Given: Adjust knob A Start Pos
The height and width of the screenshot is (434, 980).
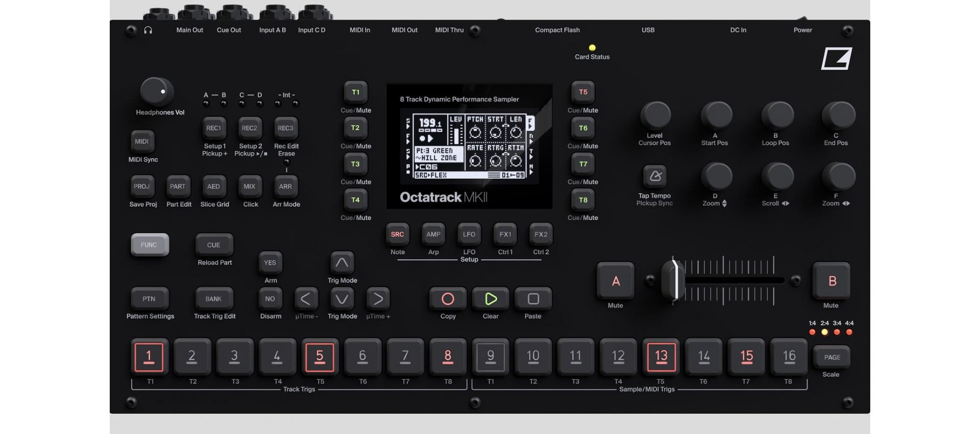Looking at the screenshot, I should pyautogui.click(x=716, y=115).
